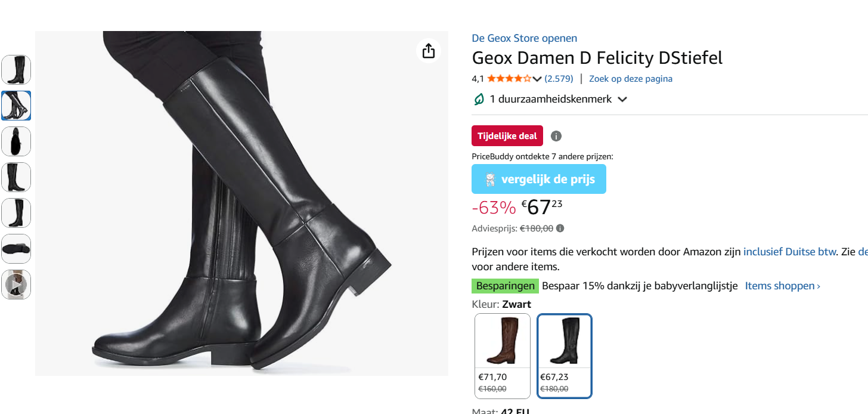Click the 'Tijdelijke deal' badge
This screenshot has height=414, width=868.
click(507, 136)
